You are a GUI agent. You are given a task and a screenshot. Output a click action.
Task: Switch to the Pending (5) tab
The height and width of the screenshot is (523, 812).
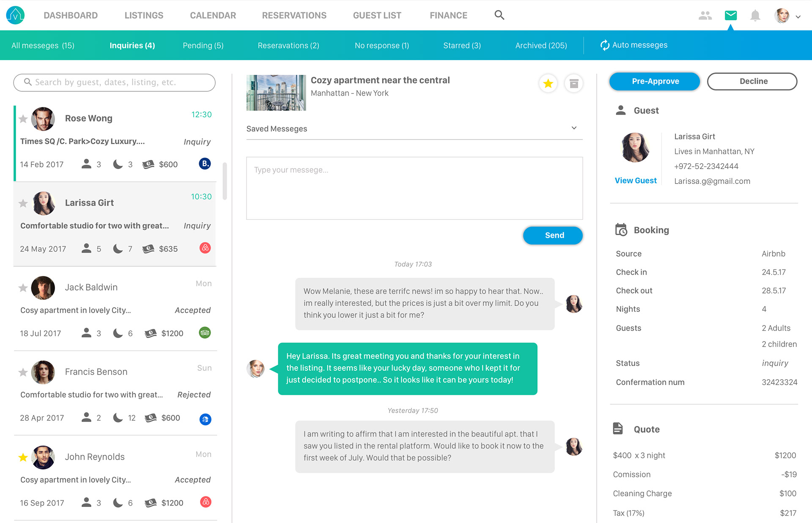pyautogui.click(x=203, y=45)
